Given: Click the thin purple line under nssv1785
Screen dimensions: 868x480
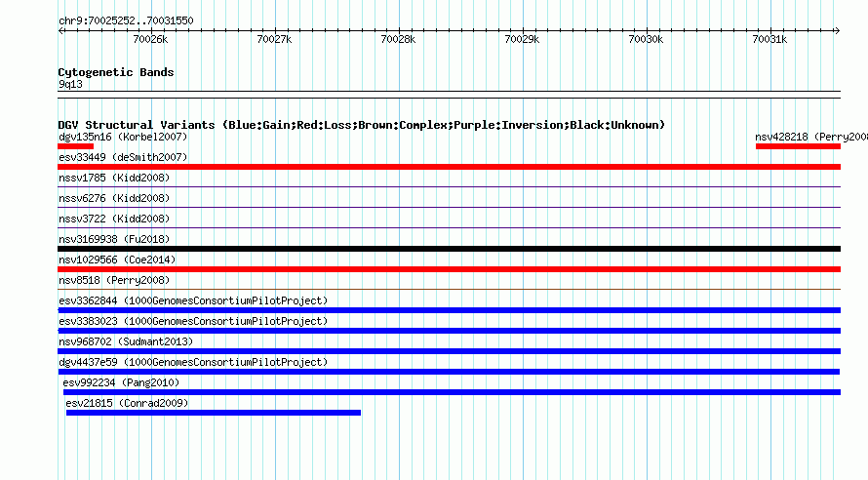Looking at the screenshot, I should (449, 187).
